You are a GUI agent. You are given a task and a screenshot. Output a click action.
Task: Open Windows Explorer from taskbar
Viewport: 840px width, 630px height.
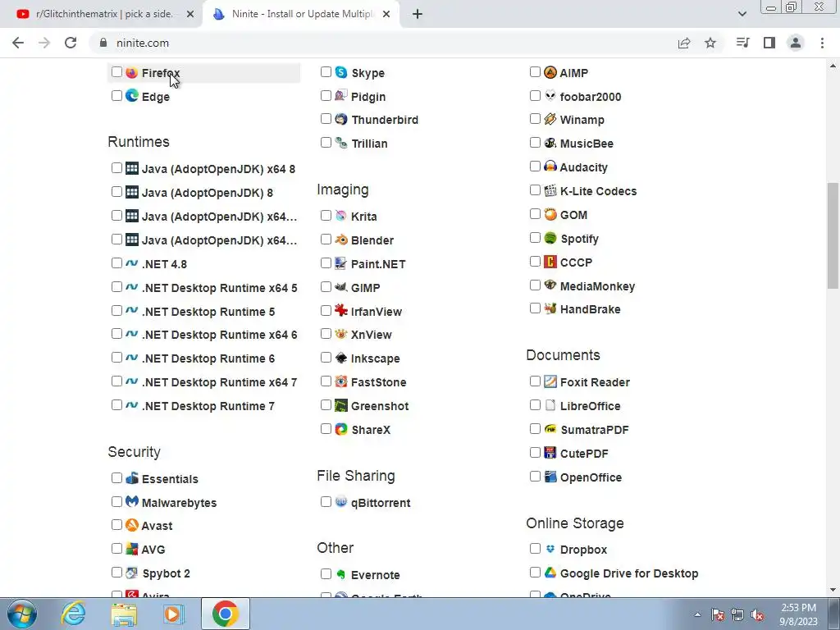pyautogui.click(x=124, y=614)
